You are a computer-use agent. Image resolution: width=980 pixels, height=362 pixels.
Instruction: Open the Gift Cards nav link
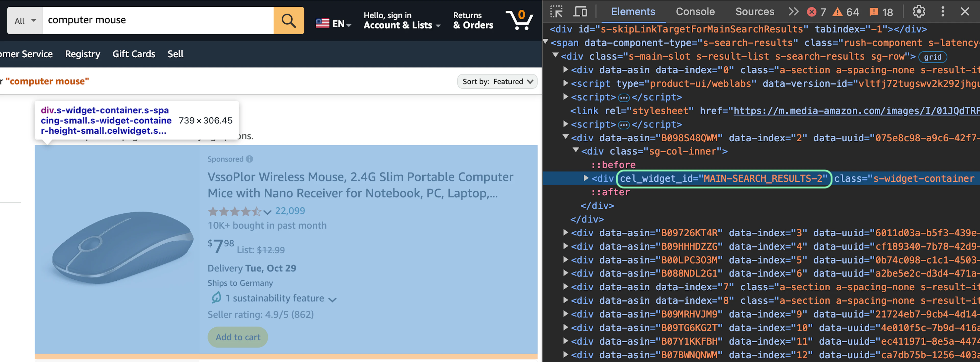click(x=134, y=54)
